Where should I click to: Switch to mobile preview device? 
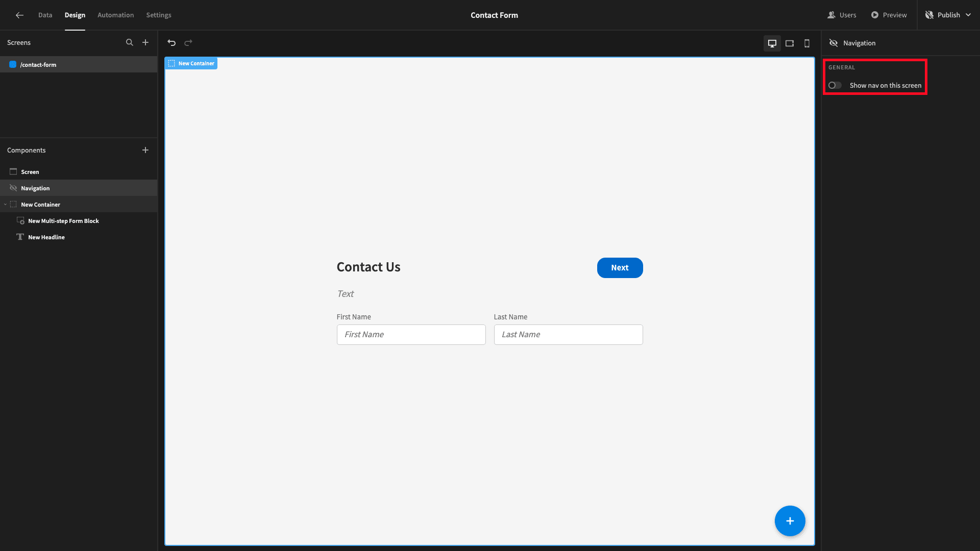[x=807, y=43]
